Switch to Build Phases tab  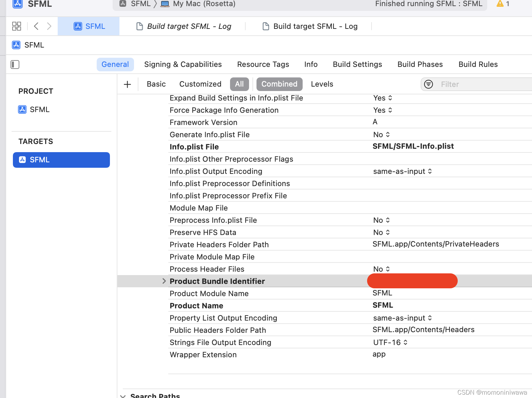(420, 64)
